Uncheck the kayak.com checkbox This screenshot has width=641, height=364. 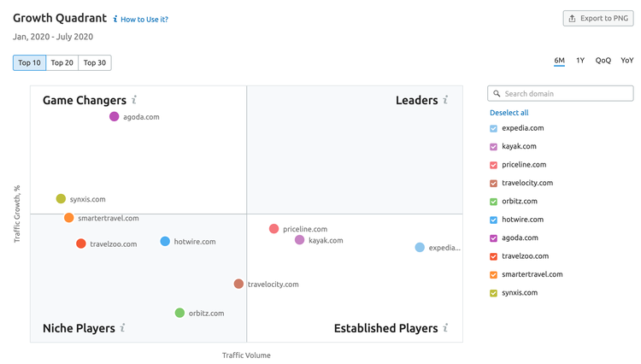(x=493, y=147)
